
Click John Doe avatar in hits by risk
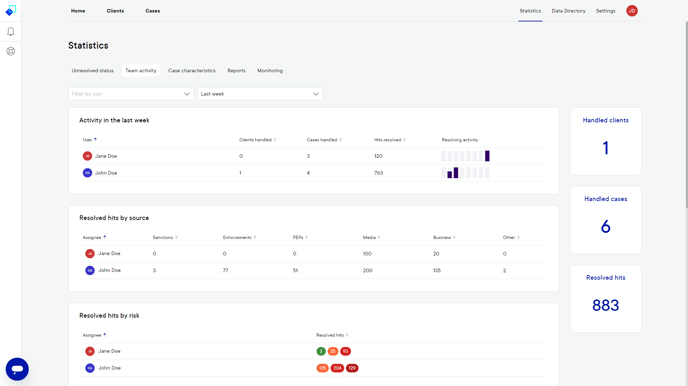(x=90, y=368)
